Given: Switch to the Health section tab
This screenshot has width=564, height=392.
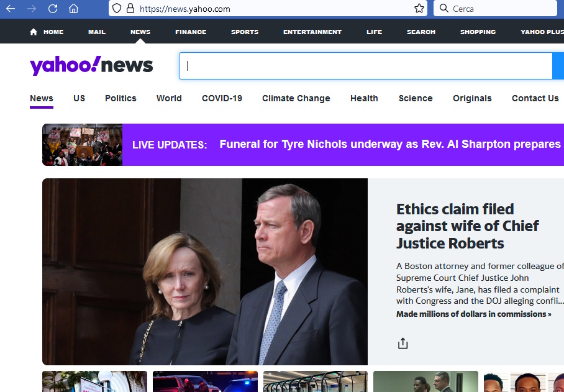Looking at the screenshot, I should coord(364,98).
